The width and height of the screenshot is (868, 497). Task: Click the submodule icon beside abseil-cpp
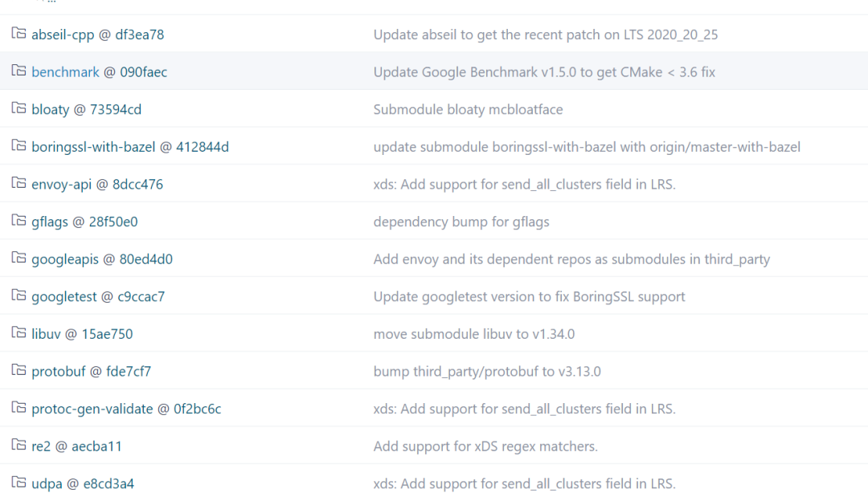pyautogui.click(x=18, y=34)
